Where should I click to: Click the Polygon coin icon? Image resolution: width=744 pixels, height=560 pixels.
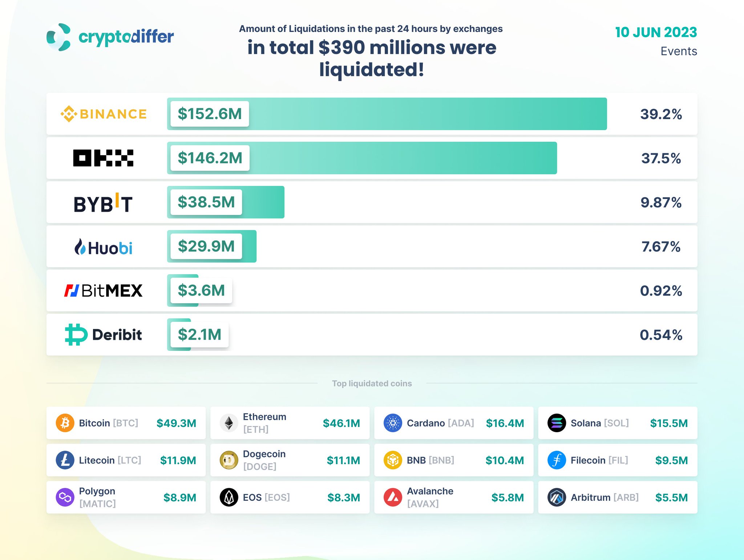[65, 497]
